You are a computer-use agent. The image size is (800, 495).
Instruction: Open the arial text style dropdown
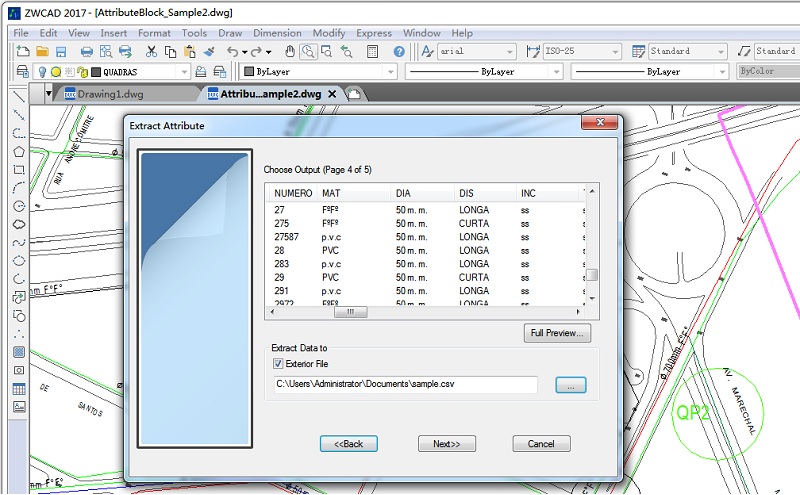[509, 52]
